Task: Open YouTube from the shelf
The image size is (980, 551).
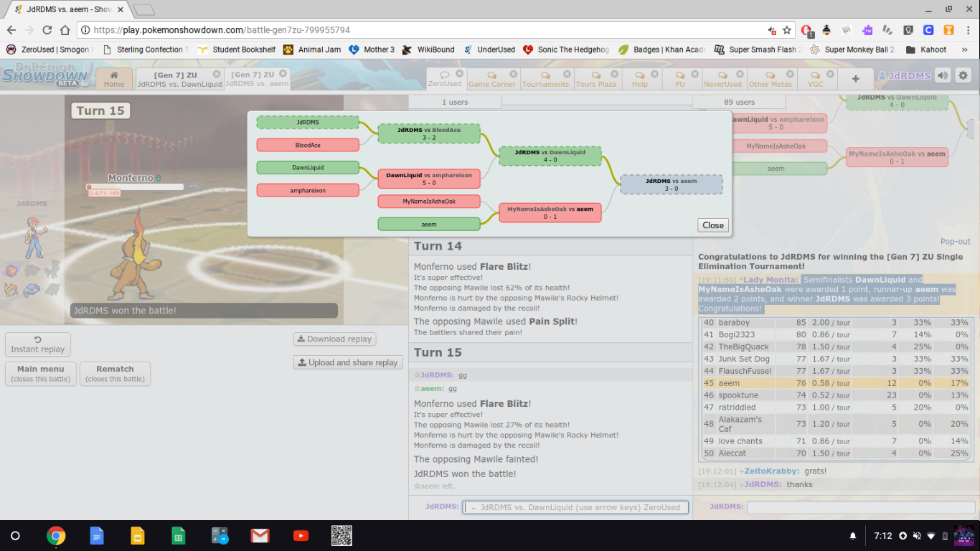Action: (x=301, y=536)
